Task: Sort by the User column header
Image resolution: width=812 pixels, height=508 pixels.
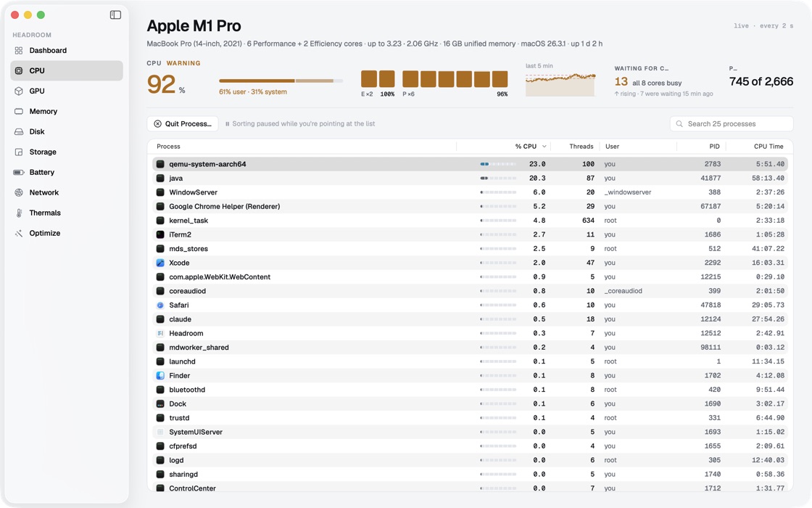Action: (x=612, y=146)
